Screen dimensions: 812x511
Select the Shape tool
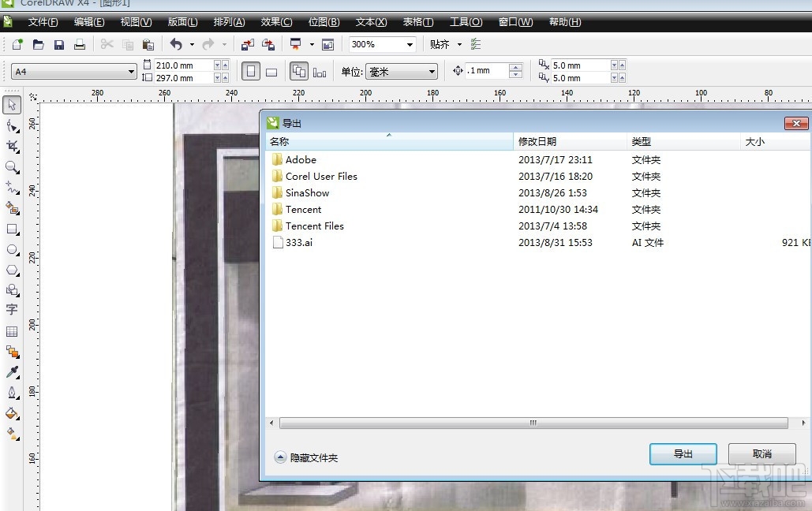pos(11,125)
